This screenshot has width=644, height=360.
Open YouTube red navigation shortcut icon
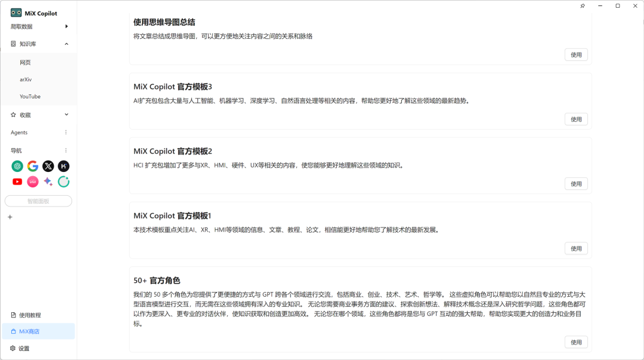[17, 181]
